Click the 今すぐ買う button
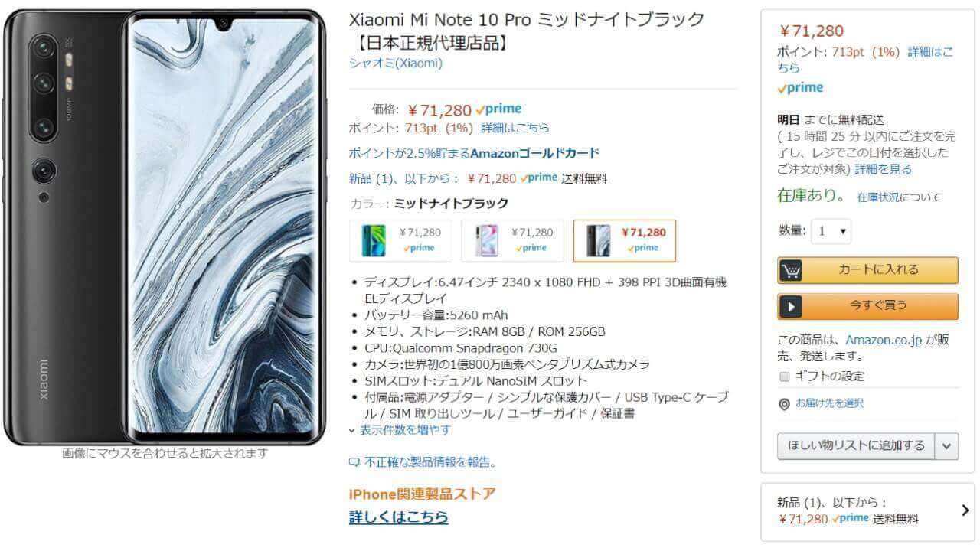This screenshot has height=551, width=980. pyautogui.click(x=867, y=306)
